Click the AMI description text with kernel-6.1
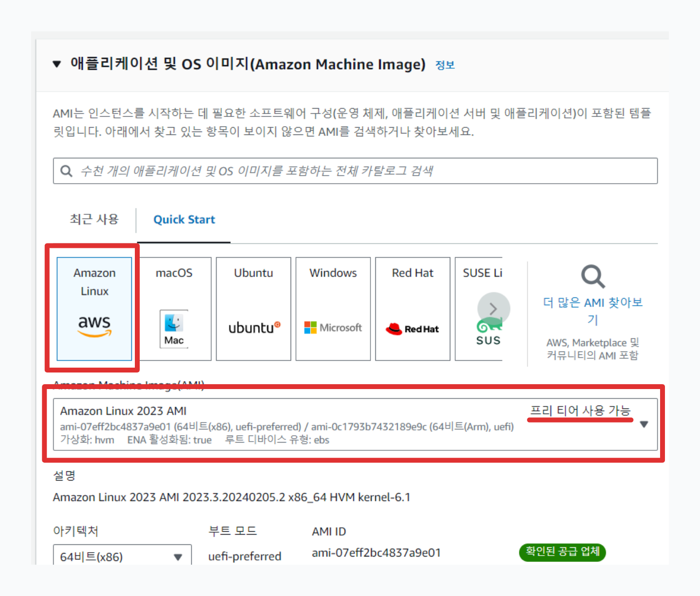 [232, 497]
